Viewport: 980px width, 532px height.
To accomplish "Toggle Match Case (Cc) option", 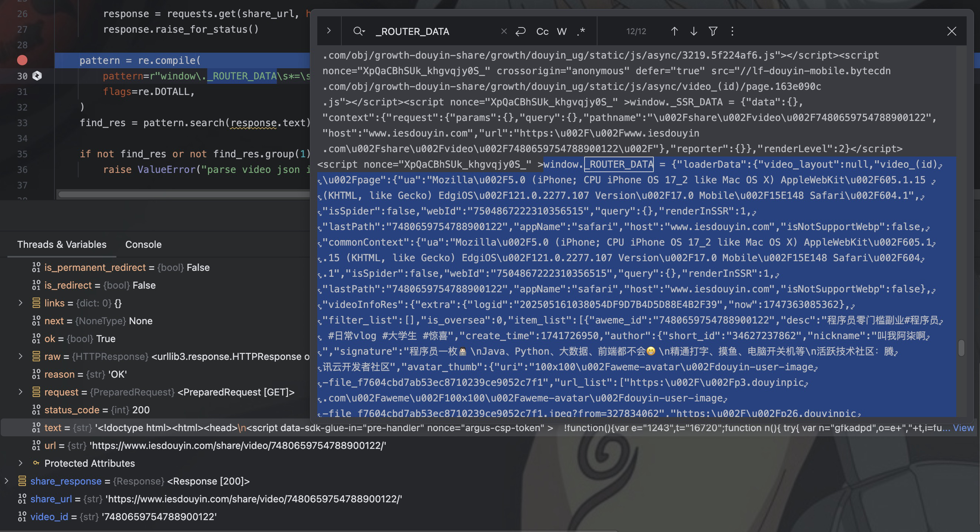I will (542, 31).
